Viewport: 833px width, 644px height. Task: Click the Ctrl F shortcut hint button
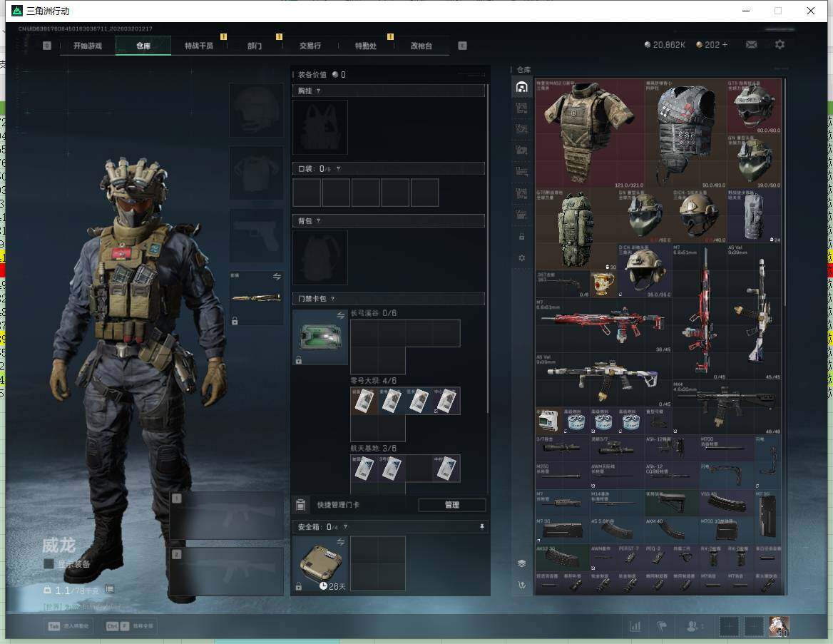click(130, 626)
